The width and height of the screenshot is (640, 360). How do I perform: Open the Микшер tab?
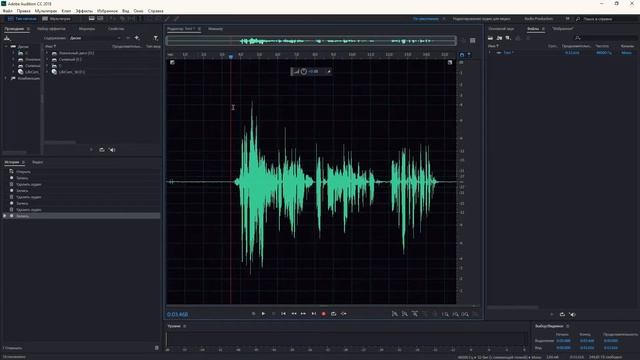(x=215, y=29)
